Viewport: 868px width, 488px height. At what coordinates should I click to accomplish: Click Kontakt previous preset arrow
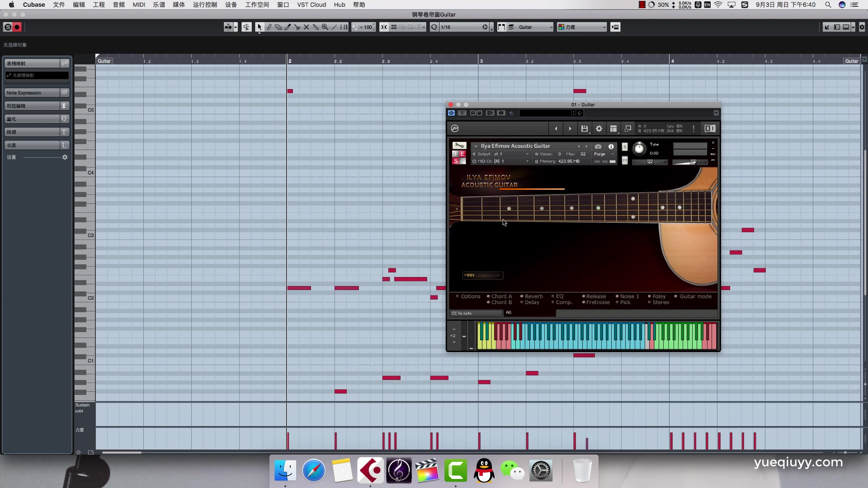556,129
